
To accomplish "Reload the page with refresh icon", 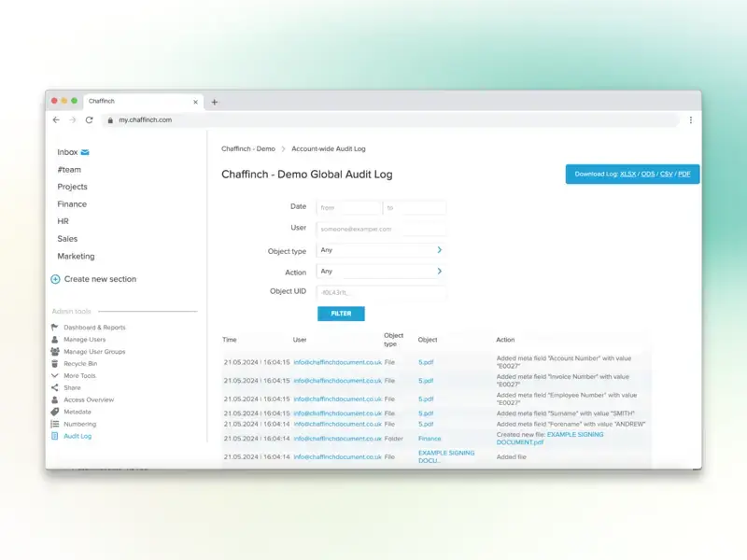I will (89, 120).
